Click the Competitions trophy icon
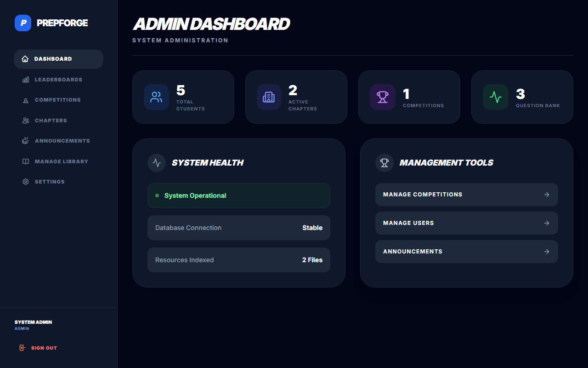Screen dimensions: 588x368 (x=382, y=97)
